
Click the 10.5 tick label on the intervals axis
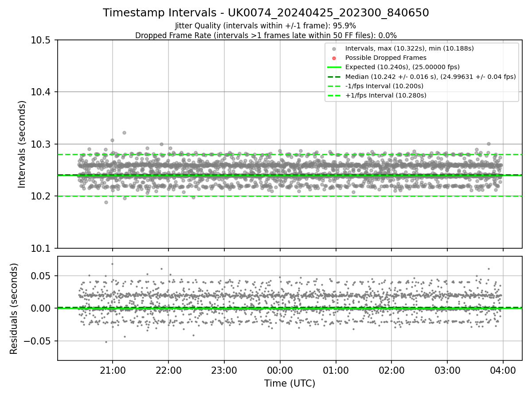[42, 40]
